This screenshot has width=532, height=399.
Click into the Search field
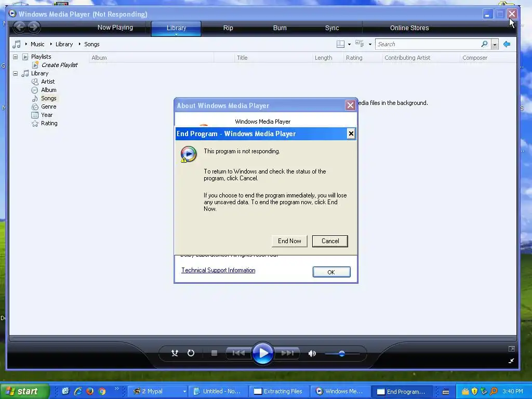(x=428, y=44)
